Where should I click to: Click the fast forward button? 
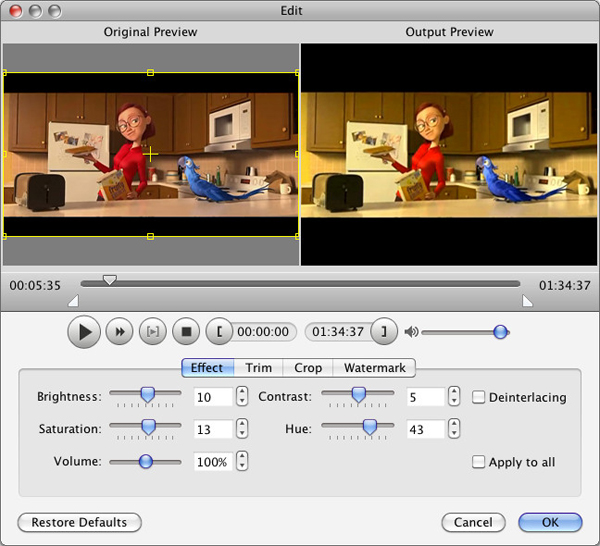tap(119, 332)
